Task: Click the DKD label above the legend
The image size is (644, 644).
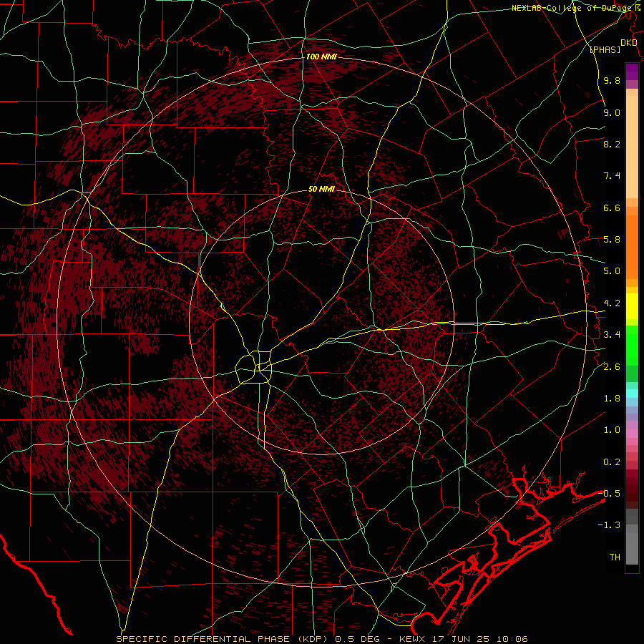Action: pos(629,43)
